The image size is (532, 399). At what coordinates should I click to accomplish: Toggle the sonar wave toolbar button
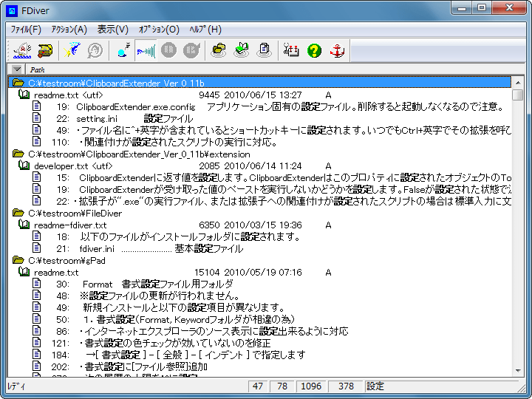146,50
